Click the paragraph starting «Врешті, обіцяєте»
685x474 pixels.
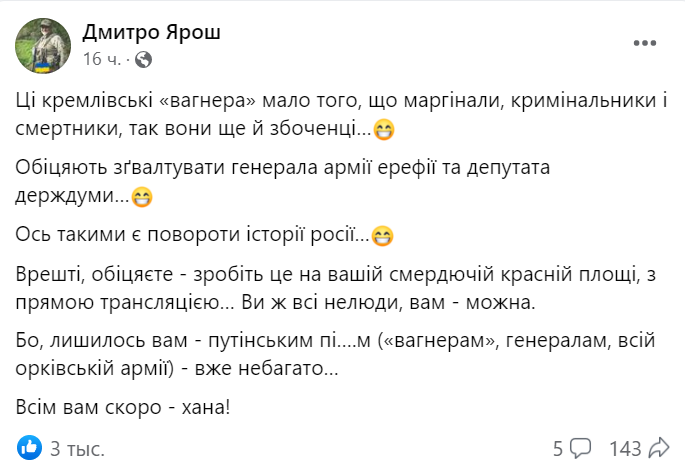point(336,288)
